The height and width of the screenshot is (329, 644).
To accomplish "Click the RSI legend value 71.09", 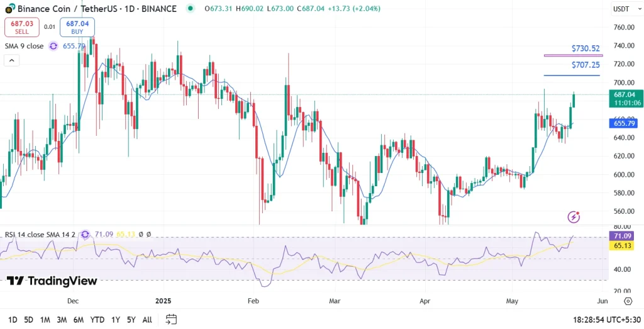I will pos(104,235).
